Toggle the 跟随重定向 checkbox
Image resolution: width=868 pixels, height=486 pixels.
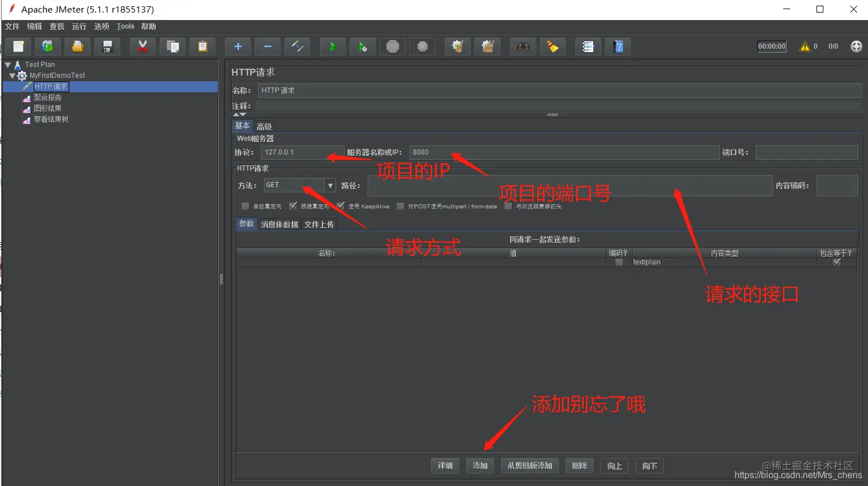point(293,206)
